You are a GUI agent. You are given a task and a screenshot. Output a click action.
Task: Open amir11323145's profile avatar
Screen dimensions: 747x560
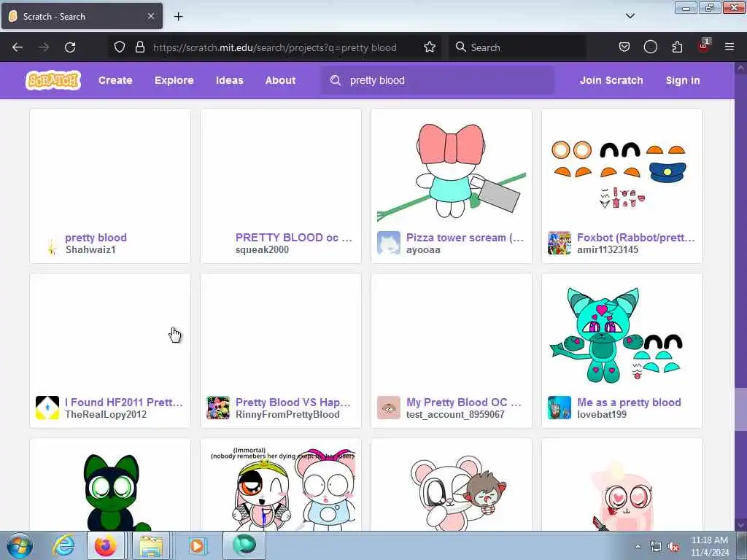(560, 243)
